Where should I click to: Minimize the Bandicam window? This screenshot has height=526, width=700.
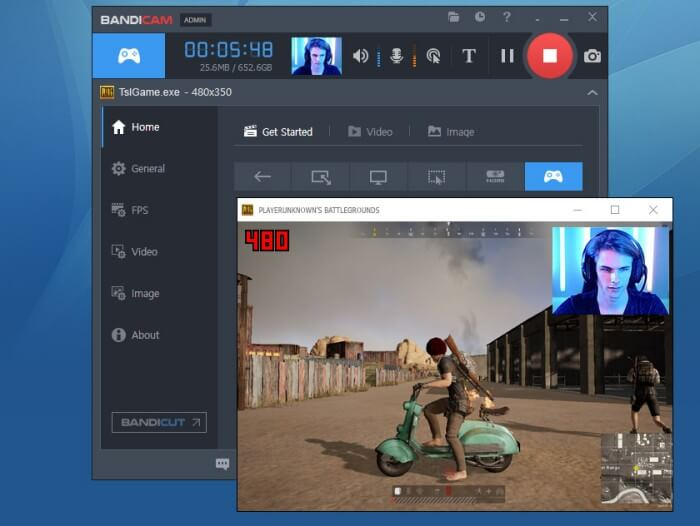pyautogui.click(x=564, y=19)
